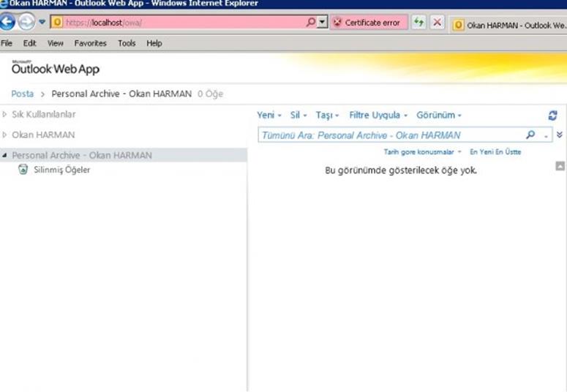Expand advanced search with double chevron

[x=560, y=135]
